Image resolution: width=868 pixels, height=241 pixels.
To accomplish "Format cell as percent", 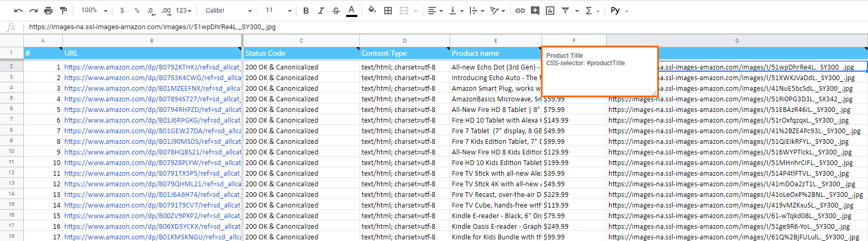I will coord(137,11).
